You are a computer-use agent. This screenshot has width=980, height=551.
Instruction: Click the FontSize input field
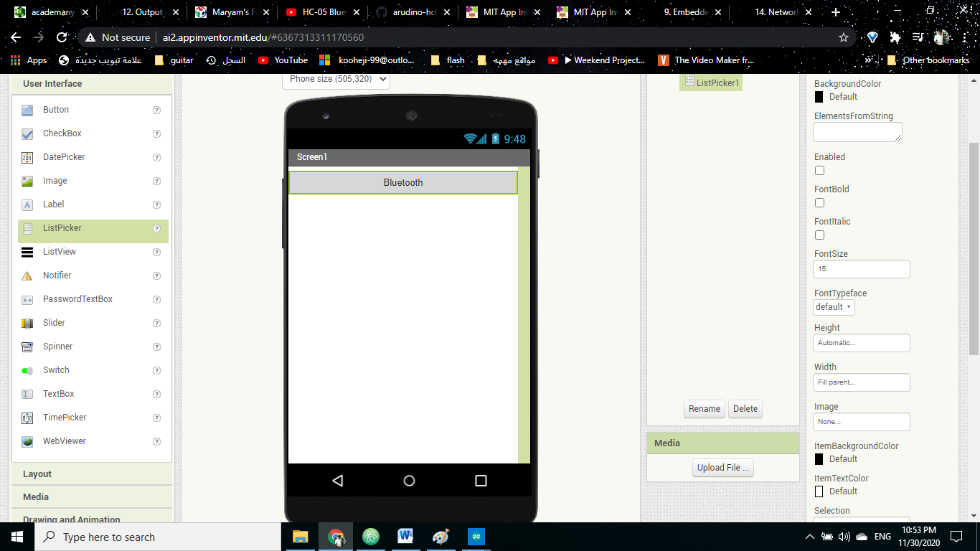[x=861, y=268]
